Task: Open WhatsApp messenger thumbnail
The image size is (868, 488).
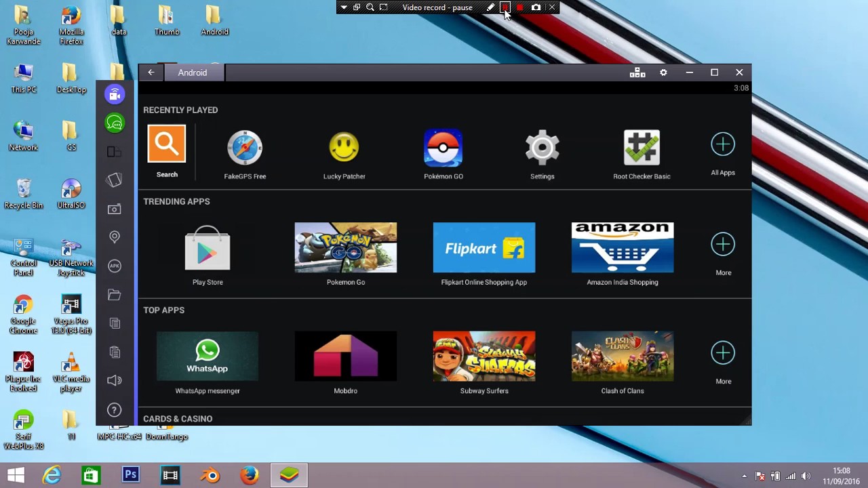Action: coord(208,356)
